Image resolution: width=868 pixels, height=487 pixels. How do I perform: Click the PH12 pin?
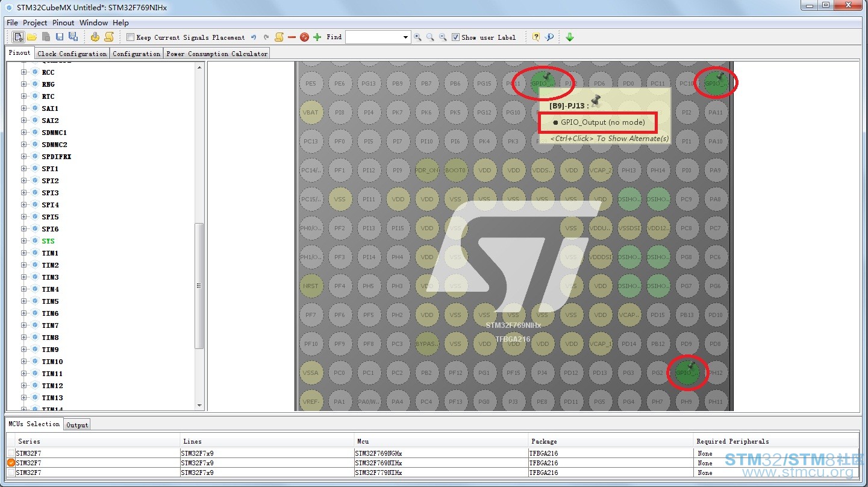pyautogui.click(x=715, y=372)
